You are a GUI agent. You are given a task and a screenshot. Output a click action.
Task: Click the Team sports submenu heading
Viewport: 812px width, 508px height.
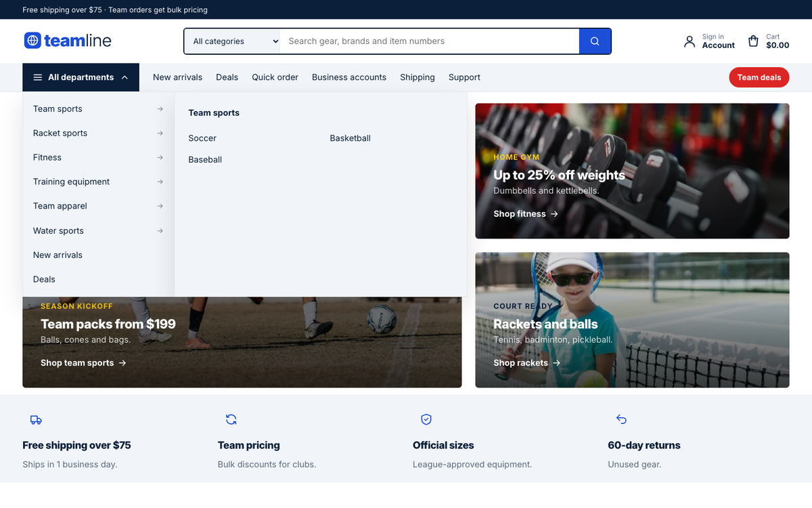214,113
